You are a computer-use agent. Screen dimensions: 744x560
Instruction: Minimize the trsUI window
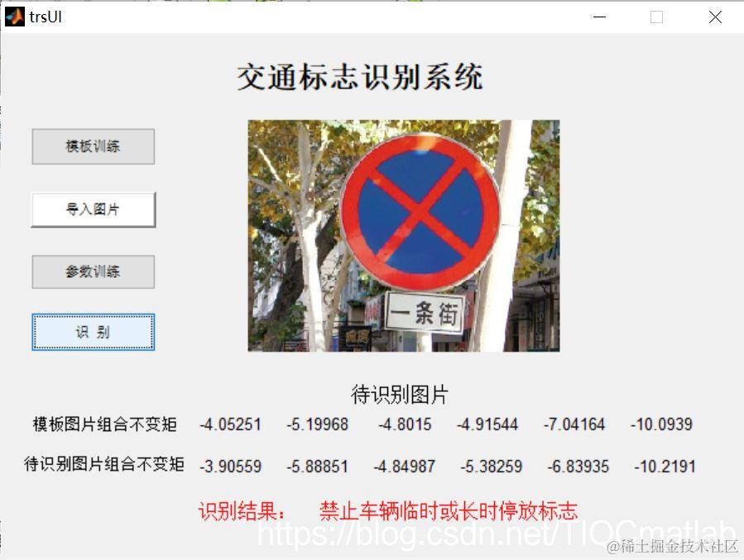598,17
